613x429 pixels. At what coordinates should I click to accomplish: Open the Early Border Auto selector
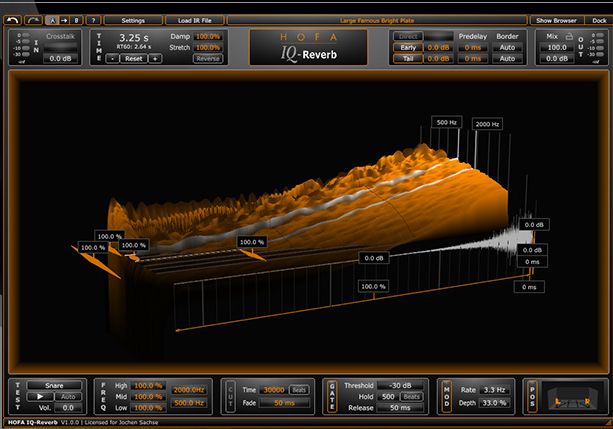507,47
